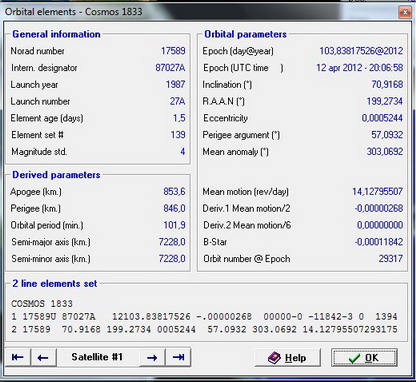Click Magnitude std. value 4
The height and width of the screenshot is (382, 416).
point(183,152)
